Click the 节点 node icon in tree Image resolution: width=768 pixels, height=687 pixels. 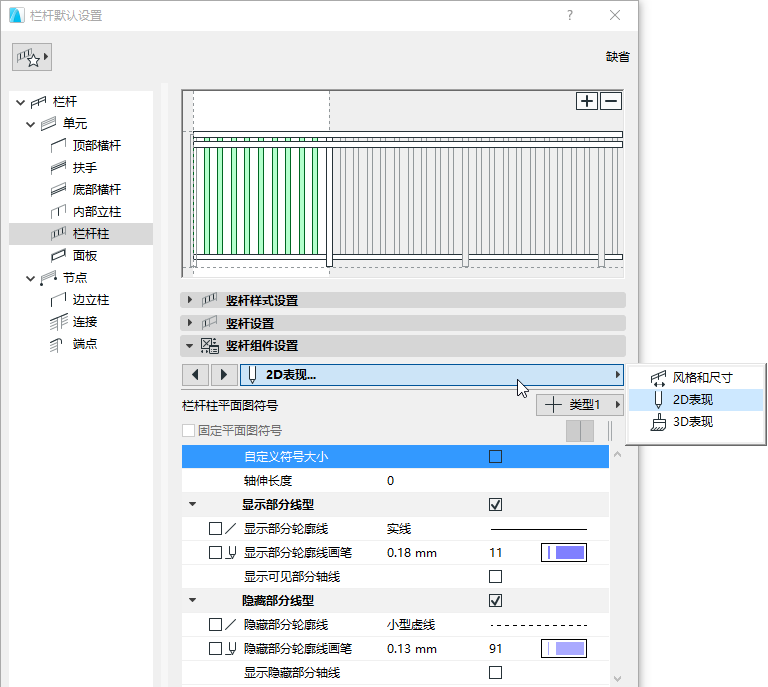[x=48, y=278]
